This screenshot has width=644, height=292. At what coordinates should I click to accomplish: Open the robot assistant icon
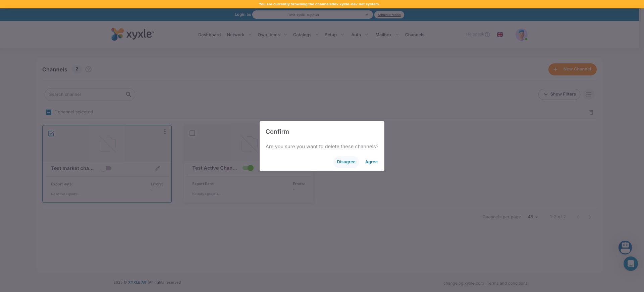pos(625,247)
